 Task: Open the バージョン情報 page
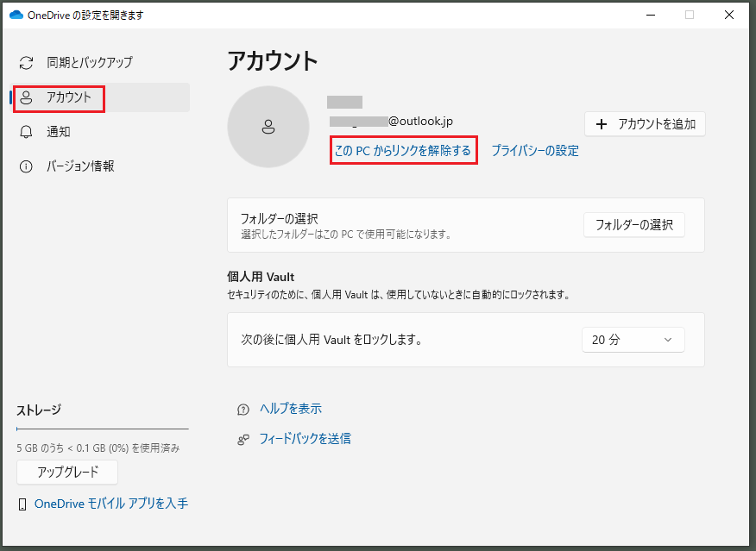[100, 166]
